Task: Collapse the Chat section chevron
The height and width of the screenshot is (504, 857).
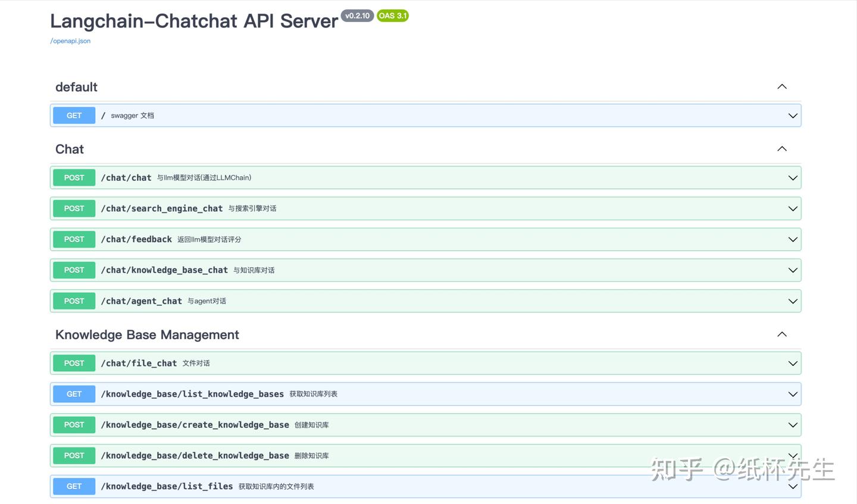Action: click(x=782, y=149)
